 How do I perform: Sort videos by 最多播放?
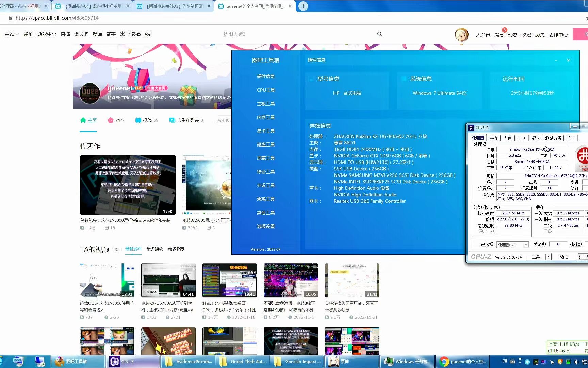154,249
